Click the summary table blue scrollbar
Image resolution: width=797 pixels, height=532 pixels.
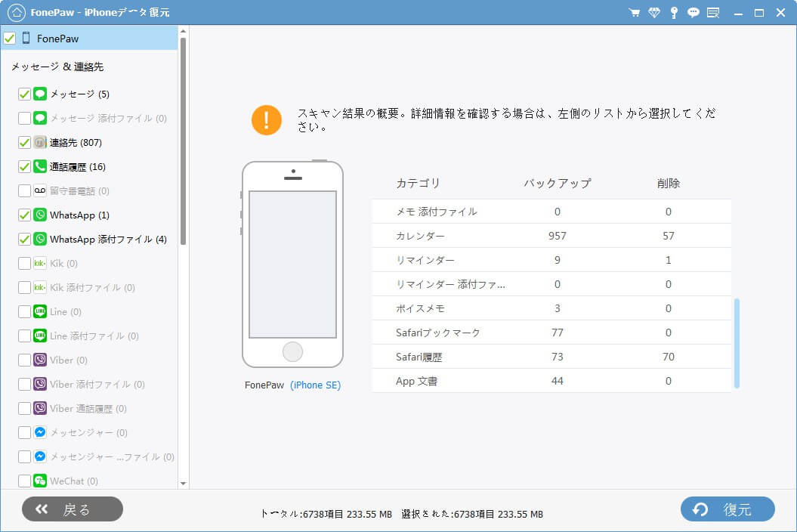click(737, 343)
